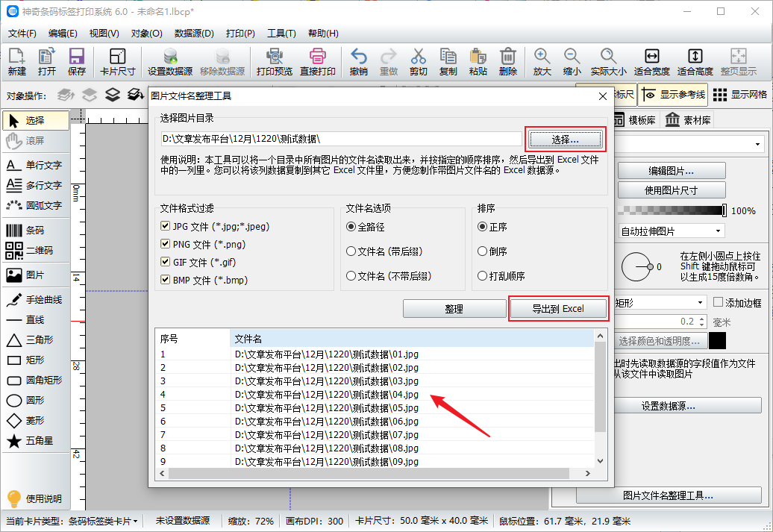Select the 三角形 triangle shape tool

click(x=36, y=340)
